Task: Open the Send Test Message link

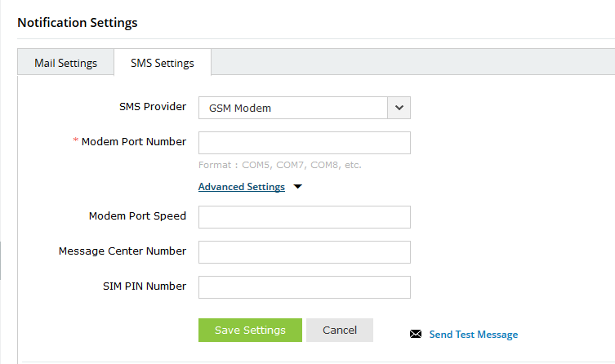Action: tap(473, 334)
